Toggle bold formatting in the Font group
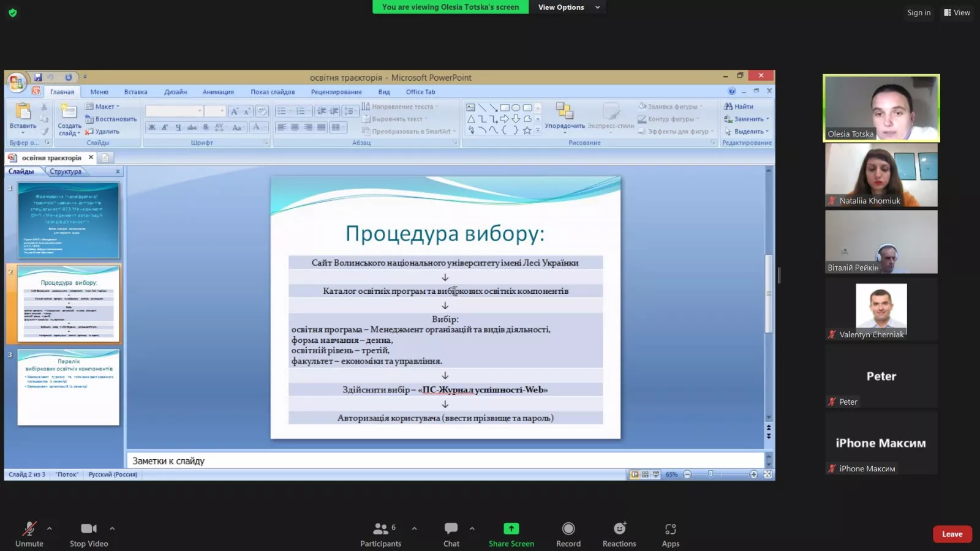Image resolution: width=980 pixels, height=551 pixels. [152, 127]
